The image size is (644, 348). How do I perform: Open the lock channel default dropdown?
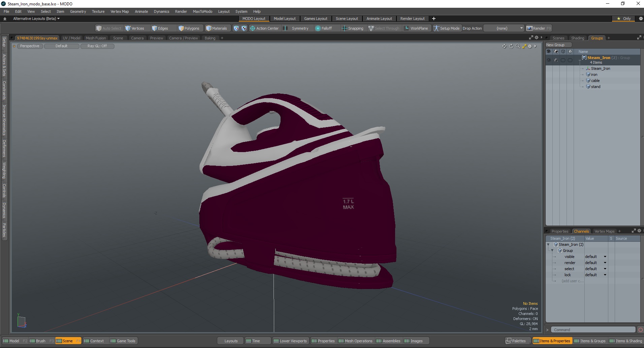tap(595, 275)
